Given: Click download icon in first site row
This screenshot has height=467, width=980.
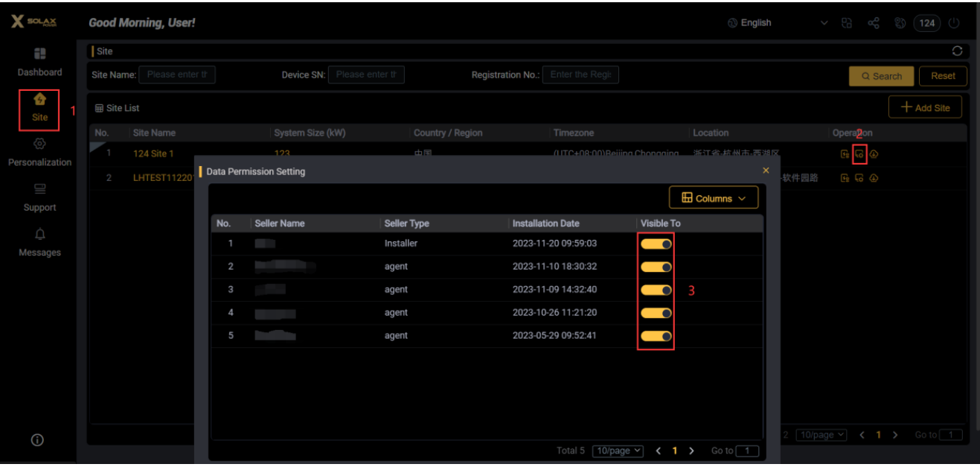Looking at the screenshot, I should pyautogui.click(x=874, y=154).
